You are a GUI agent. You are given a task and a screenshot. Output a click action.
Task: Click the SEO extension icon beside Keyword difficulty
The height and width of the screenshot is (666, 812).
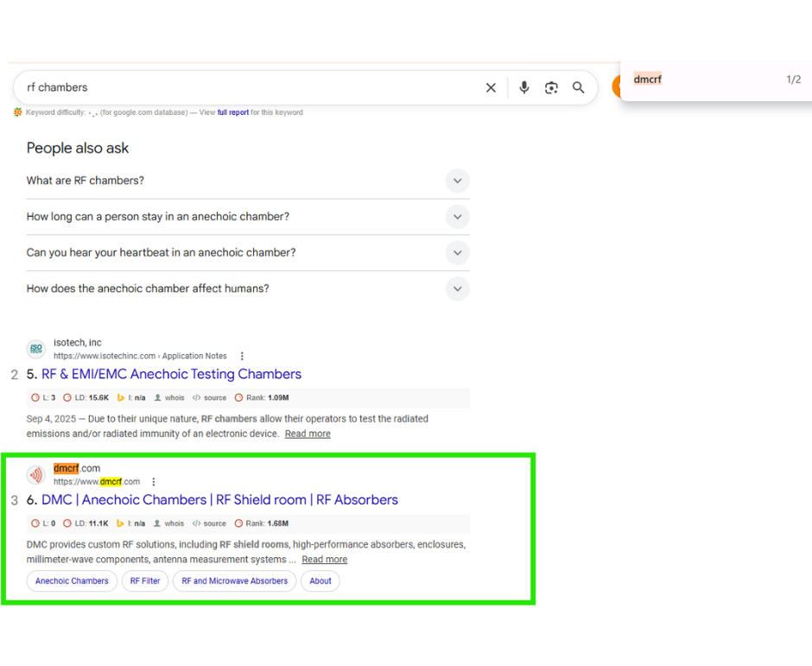pos(18,111)
